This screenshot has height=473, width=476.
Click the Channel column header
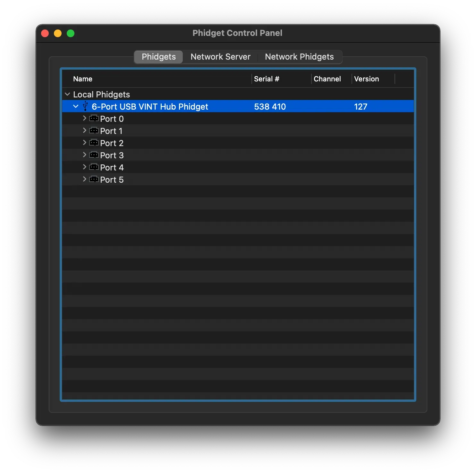331,79
